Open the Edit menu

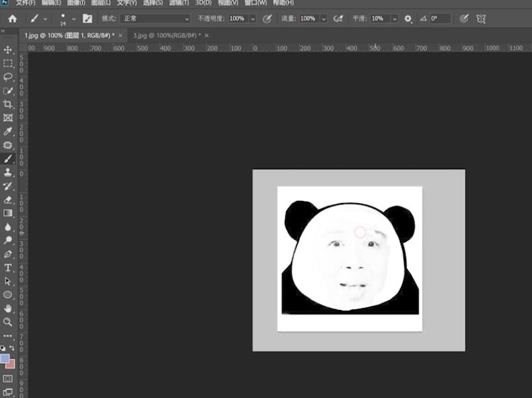tap(52, 3)
